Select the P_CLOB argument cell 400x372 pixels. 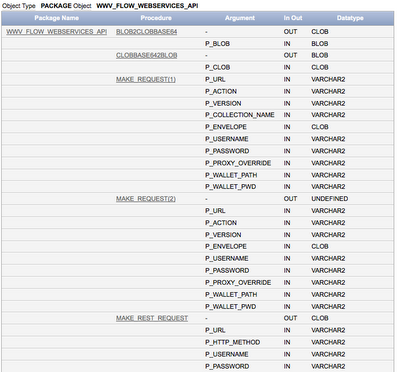click(217, 67)
